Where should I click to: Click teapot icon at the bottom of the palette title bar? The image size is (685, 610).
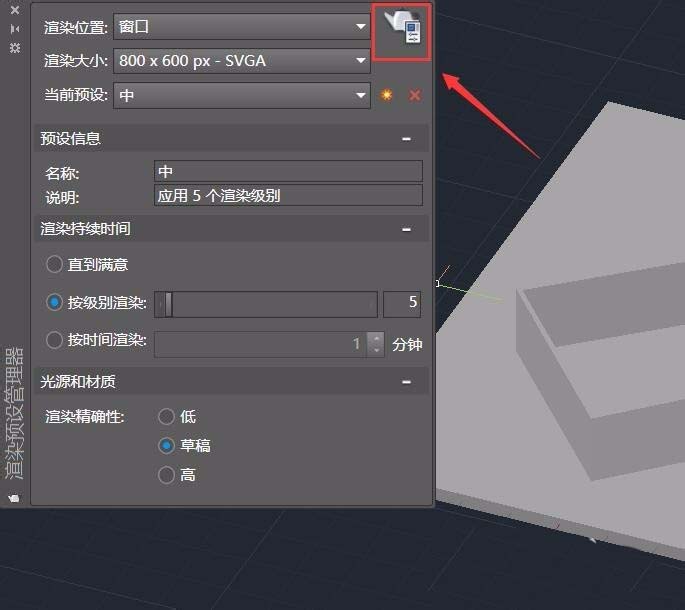[14, 498]
